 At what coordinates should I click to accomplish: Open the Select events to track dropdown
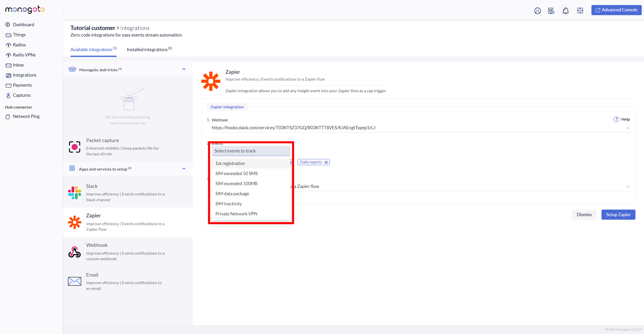pyautogui.click(x=251, y=151)
